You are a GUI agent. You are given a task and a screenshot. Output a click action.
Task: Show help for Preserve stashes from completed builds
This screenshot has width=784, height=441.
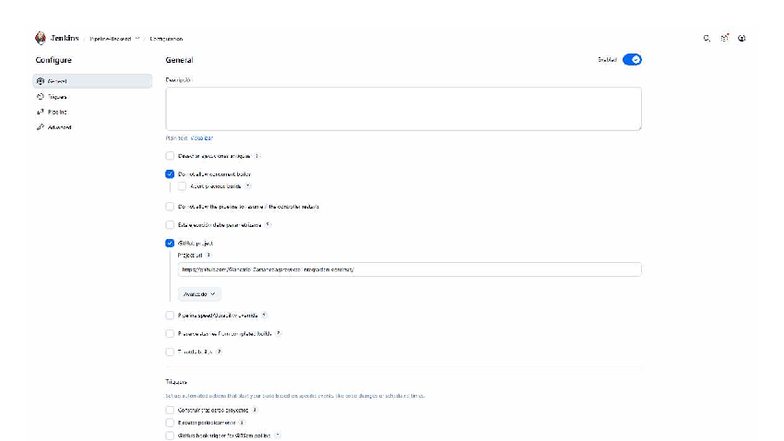278,334
